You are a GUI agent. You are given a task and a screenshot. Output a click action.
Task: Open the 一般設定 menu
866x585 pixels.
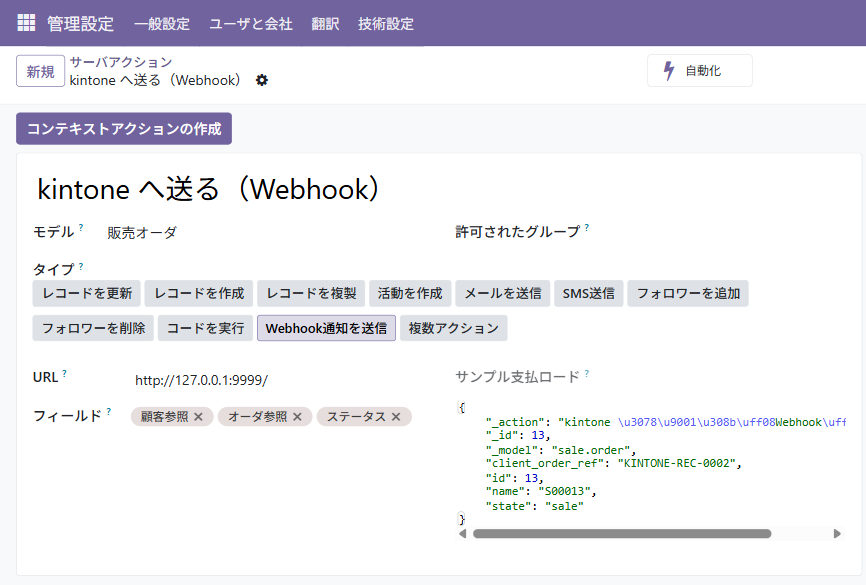click(x=162, y=24)
